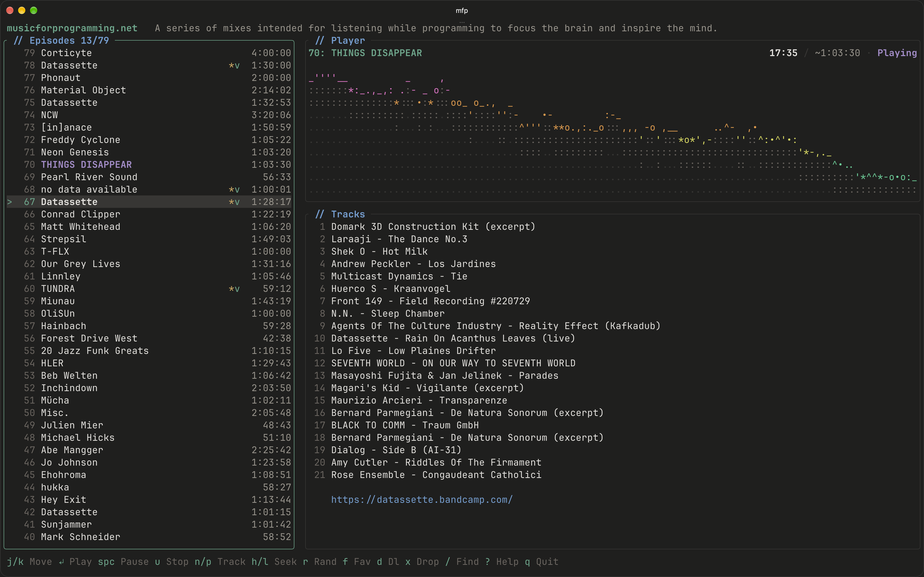Select episode 73 [in]anace
924x577 pixels.
[x=149, y=127]
